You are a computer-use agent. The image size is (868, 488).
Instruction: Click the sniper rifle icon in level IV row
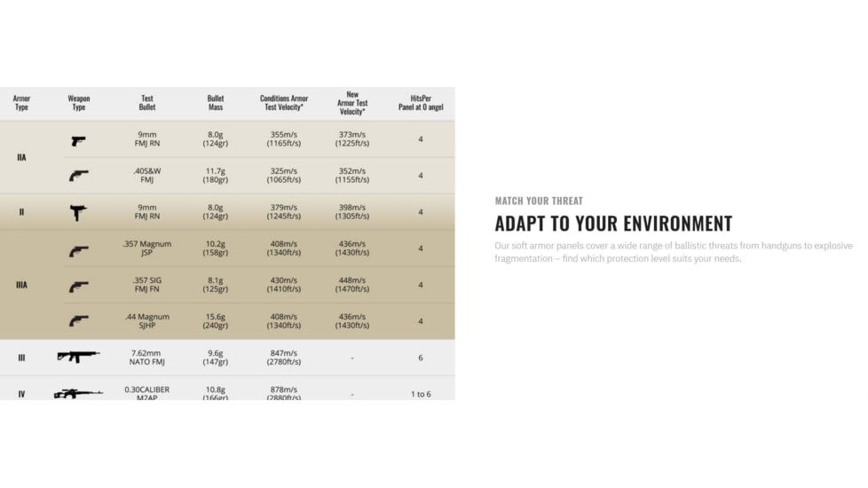78,393
